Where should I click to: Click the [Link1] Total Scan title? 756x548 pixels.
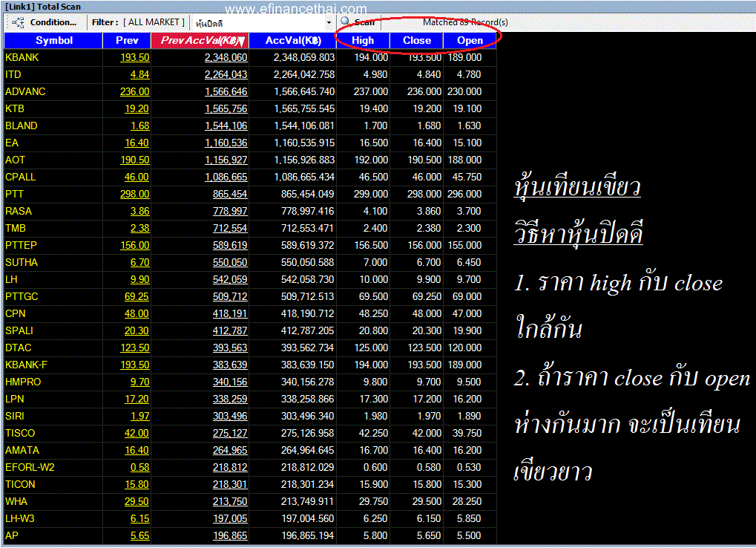(x=42, y=7)
